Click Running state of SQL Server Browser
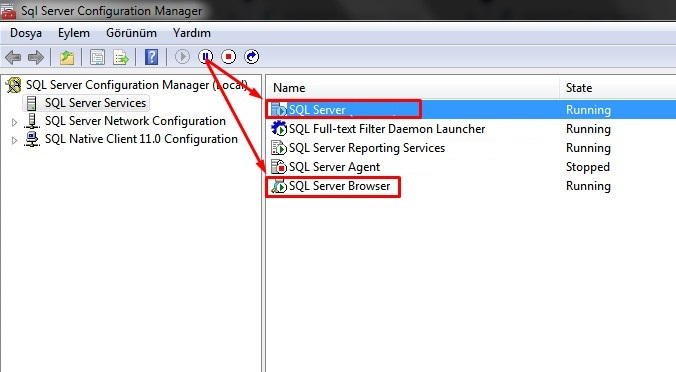This screenshot has height=372, width=676. pos(588,186)
